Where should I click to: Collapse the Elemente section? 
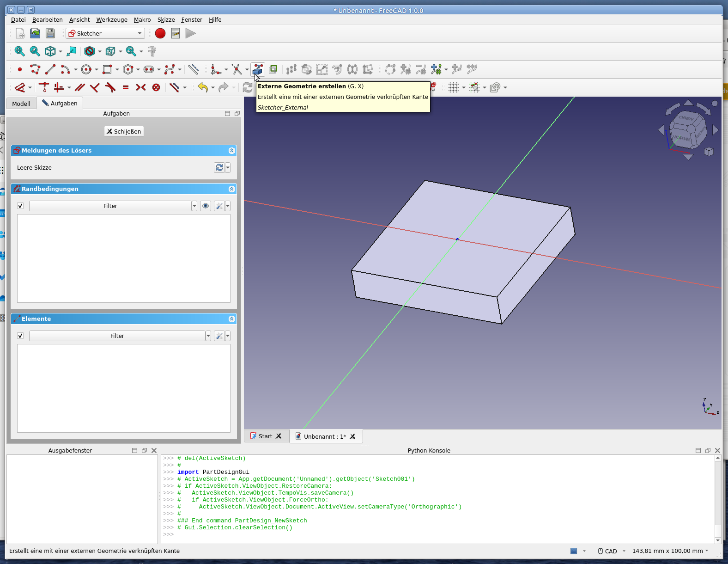tap(232, 319)
